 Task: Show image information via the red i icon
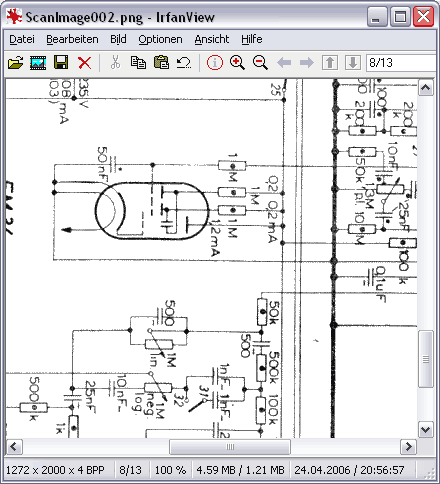point(215,63)
